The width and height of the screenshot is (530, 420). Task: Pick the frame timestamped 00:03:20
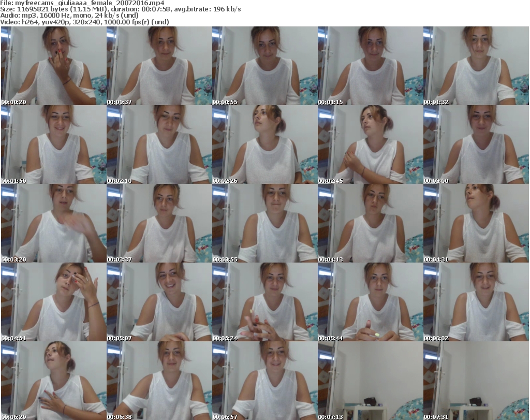[54, 224]
